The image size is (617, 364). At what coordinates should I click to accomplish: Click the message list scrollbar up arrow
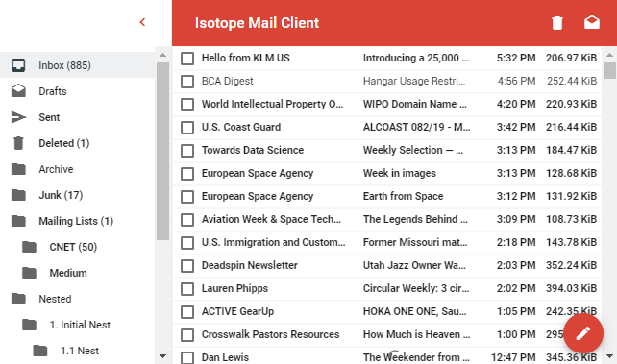point(610,56)
